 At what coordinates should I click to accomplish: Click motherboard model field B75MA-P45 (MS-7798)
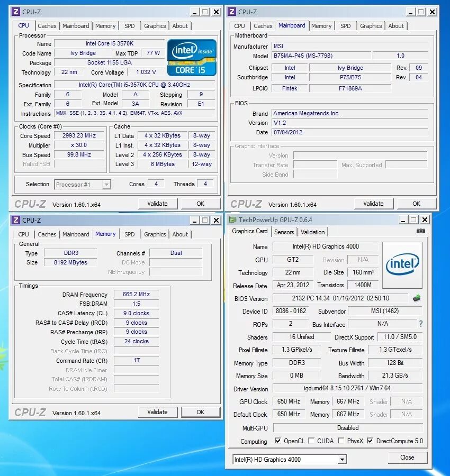[321, 56]
